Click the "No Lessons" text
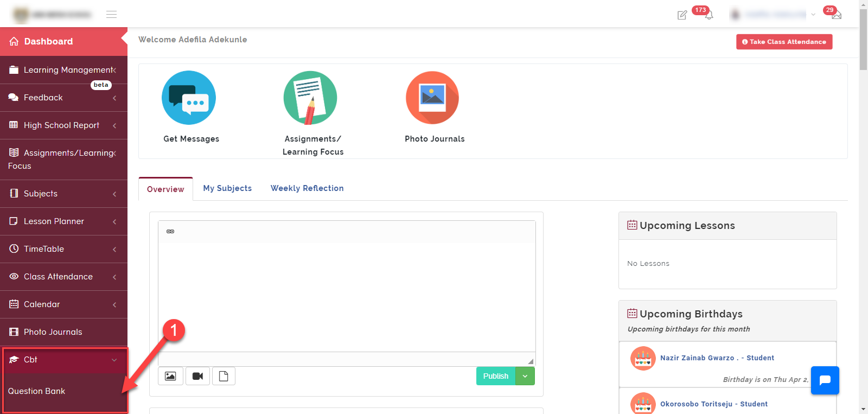This screenshot has width=868, height=414. pos(648,264)
